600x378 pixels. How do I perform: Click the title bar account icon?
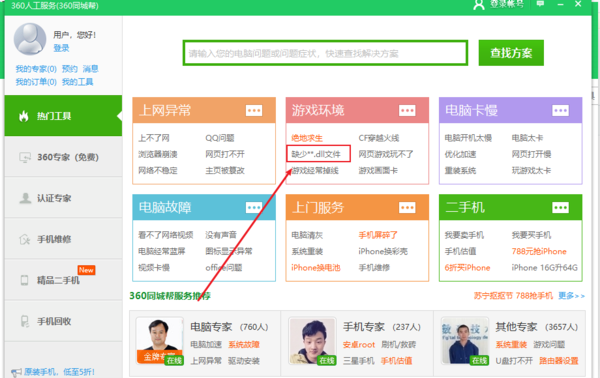tap(479, 5)
